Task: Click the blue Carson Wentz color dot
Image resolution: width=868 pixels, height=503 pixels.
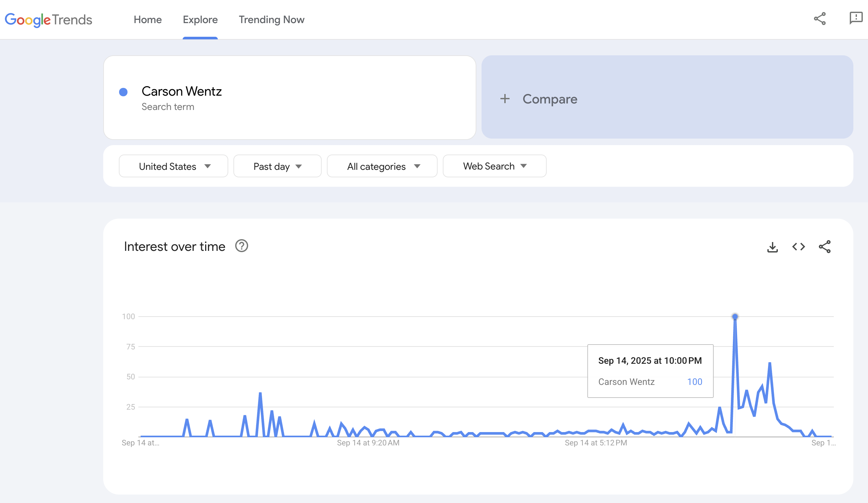Action: click(123, 92)
